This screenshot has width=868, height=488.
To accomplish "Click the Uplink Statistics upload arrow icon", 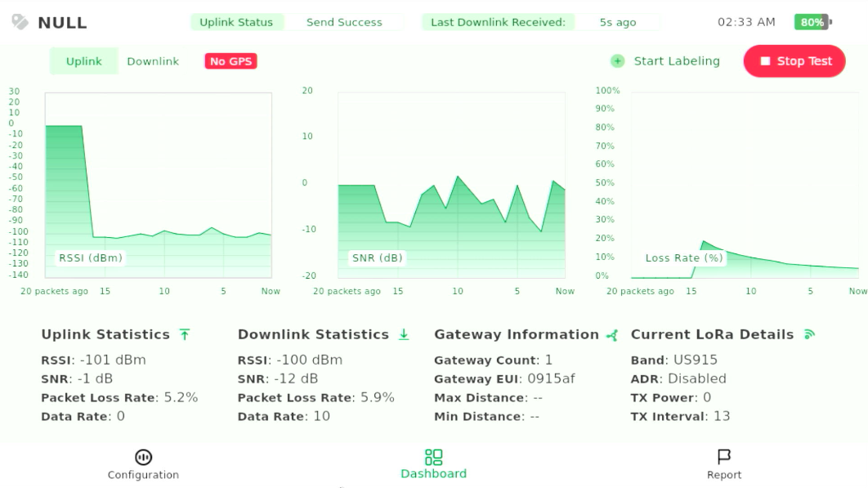I will pyautogui.click(x=185, y=334).
